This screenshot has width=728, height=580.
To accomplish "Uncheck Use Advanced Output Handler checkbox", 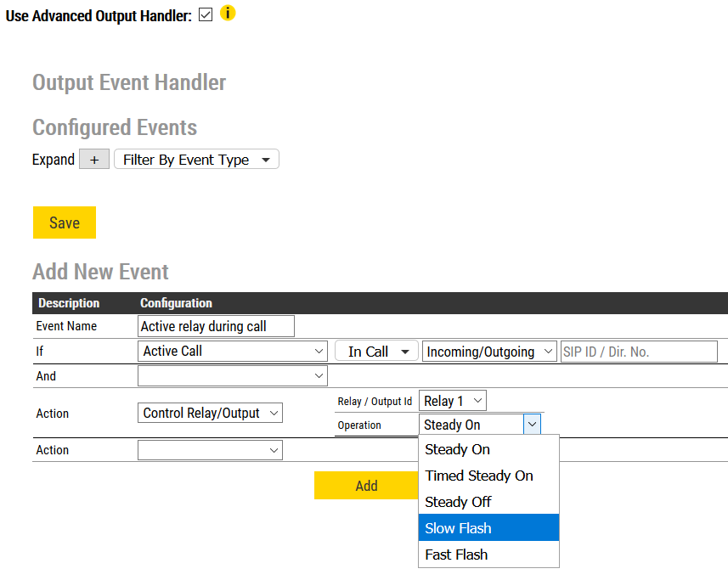I will (x=205, y=15).
